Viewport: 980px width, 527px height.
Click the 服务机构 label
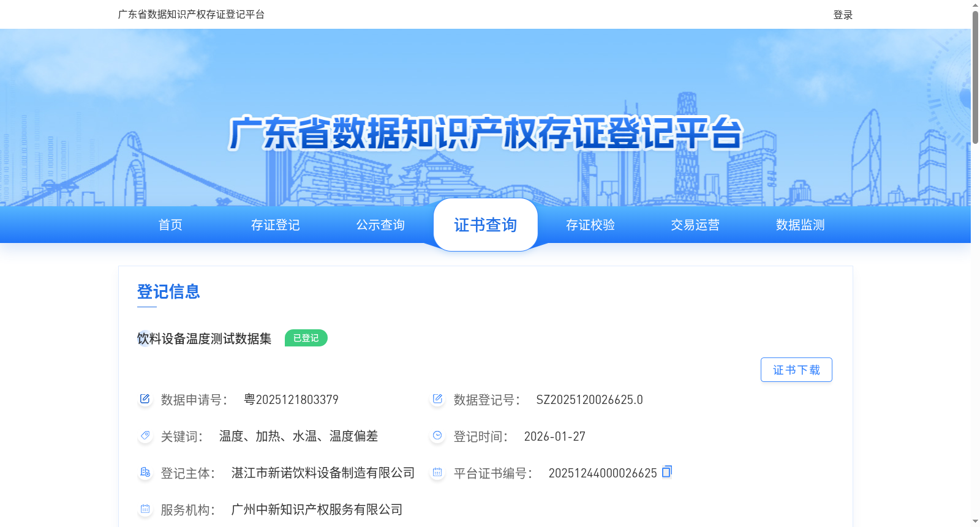(188, 510)
